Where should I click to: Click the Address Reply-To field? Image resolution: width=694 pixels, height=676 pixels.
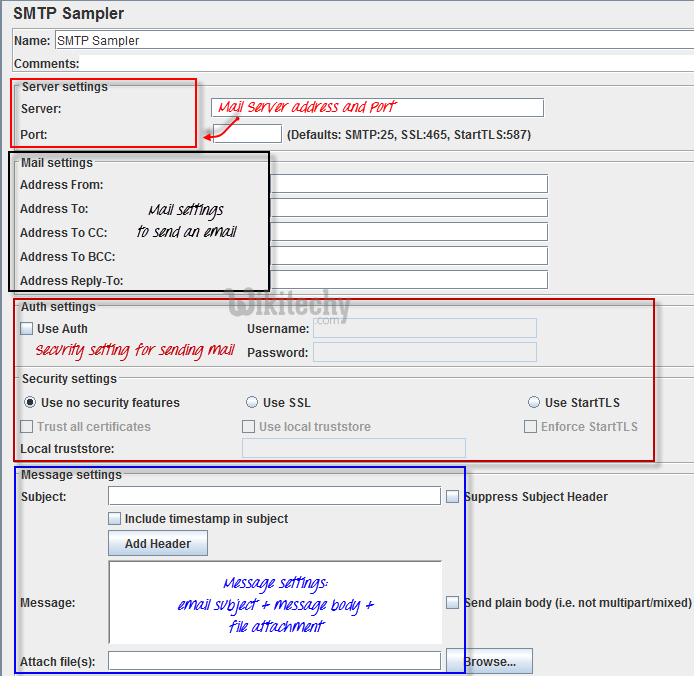408,280
